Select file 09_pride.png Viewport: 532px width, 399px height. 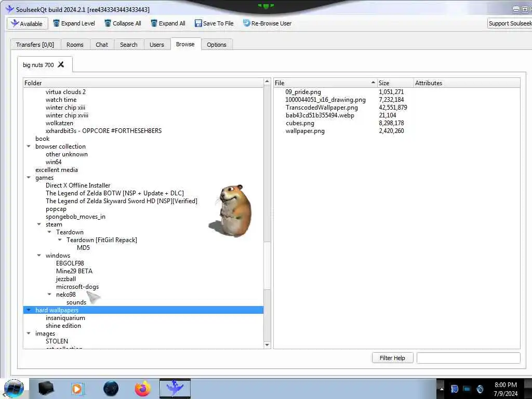click(x=303, y=92)
